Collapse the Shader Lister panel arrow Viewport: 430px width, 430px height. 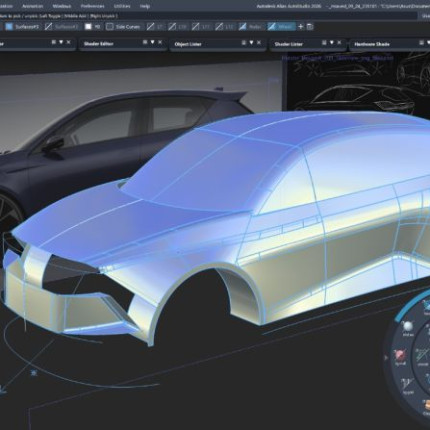pyautogui.click(x=332, y=42)
